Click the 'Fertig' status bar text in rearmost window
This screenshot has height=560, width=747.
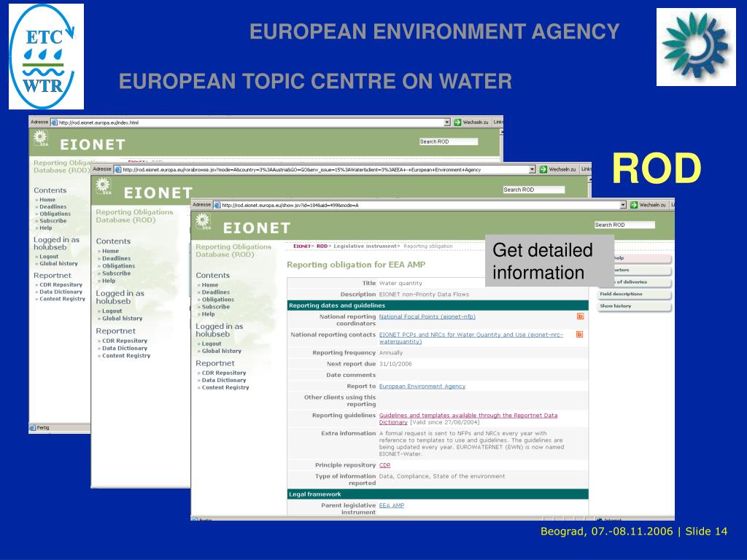(x=43, y=427)
